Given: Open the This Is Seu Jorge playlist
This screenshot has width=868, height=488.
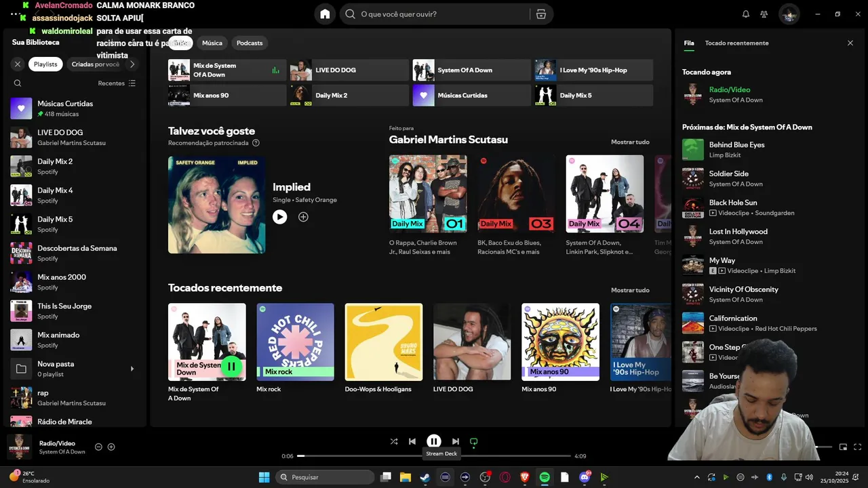Looking at the screenshot, I should 75,310.
